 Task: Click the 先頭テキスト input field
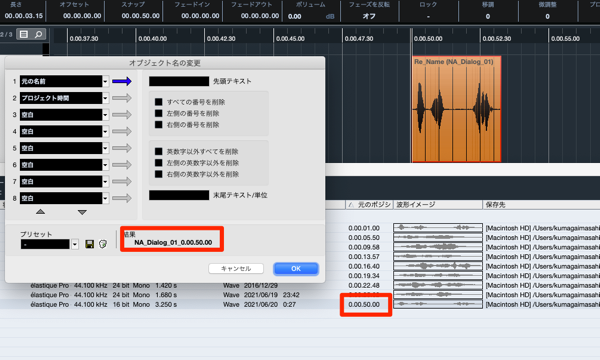click(179, 81)
